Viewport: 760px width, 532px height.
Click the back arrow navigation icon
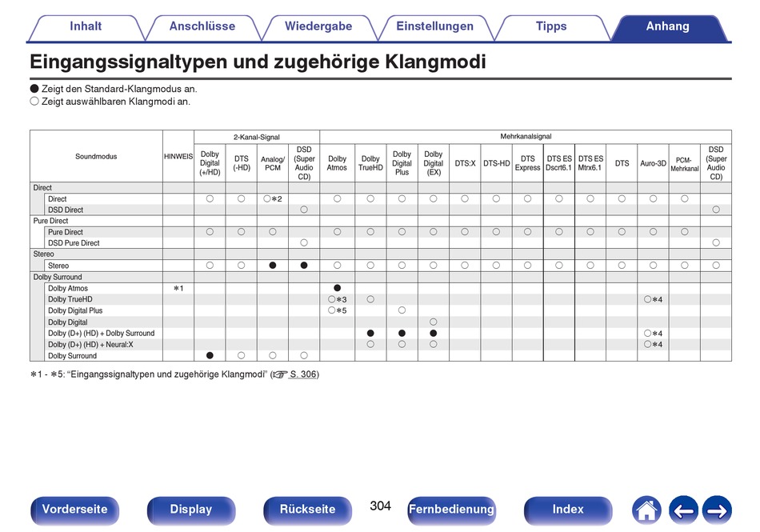click(x=683, y=510)
